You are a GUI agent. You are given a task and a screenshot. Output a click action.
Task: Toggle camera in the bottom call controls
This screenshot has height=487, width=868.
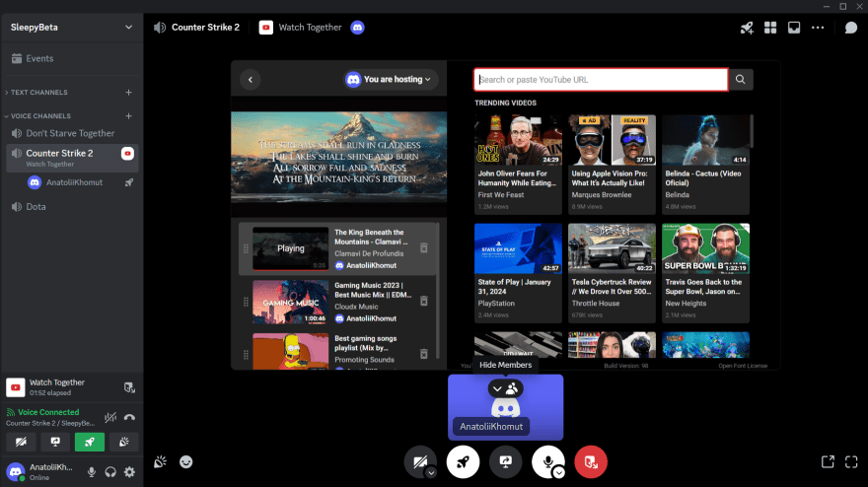coord(419,461)
